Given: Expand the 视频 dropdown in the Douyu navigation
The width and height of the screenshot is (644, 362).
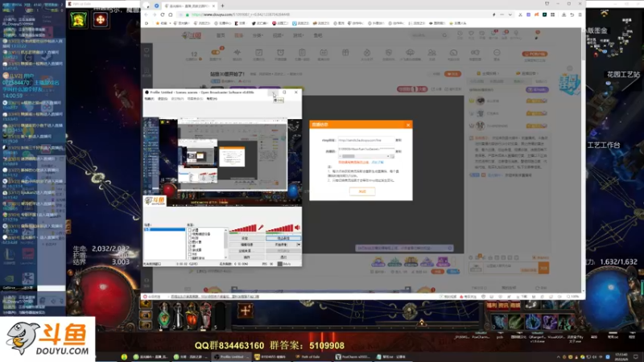Looking at the screenshot, I should pos(278,35).
